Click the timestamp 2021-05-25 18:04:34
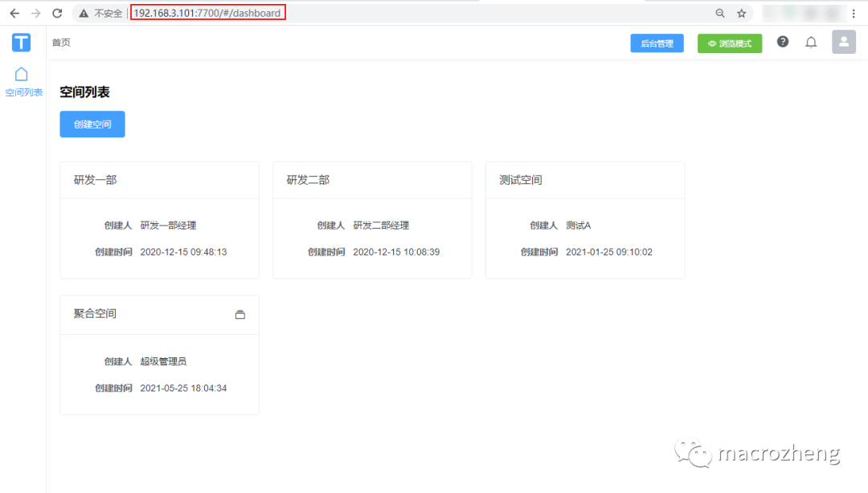 [x=183, y=388]
